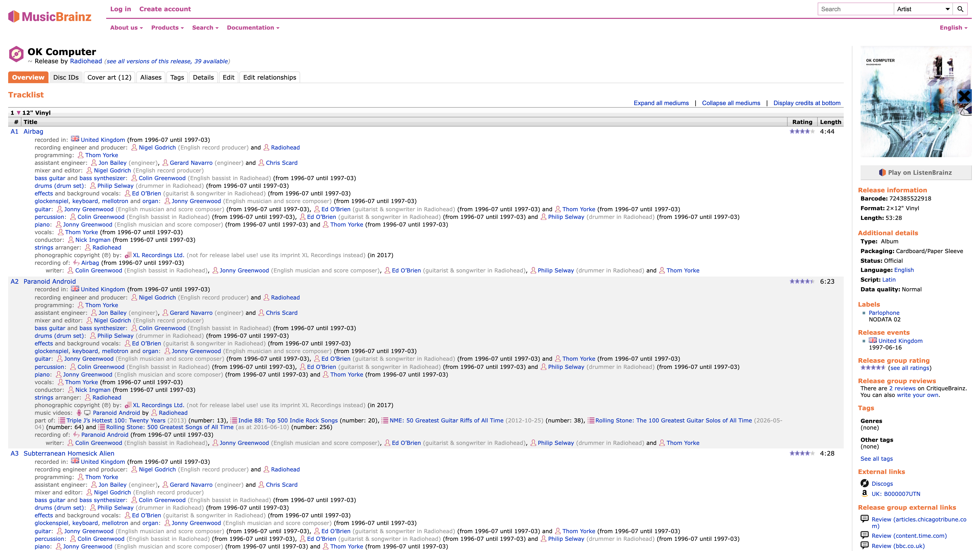This screenshot has width=980, height=551.
Task: Click Expand all mediums
Action: [661, 103]
